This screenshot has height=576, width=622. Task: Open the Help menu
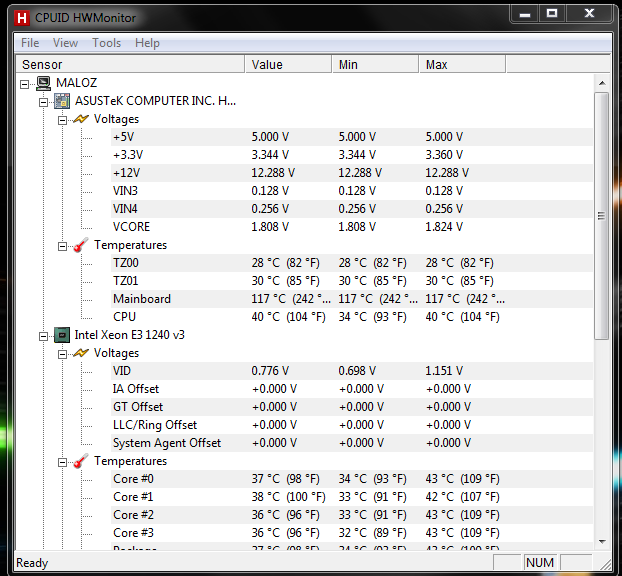pos(147,43)
